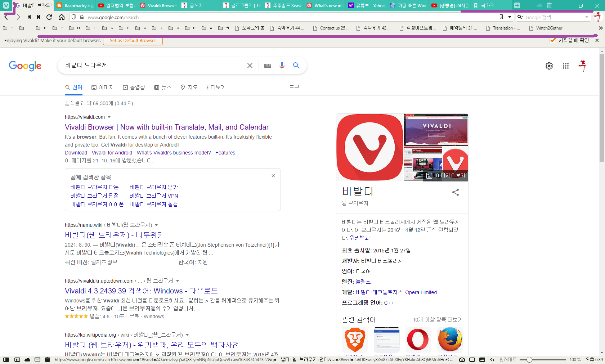Toggle tab tiling button in status bar
Viewport: 605px width, 364px height.
point(17,360)
